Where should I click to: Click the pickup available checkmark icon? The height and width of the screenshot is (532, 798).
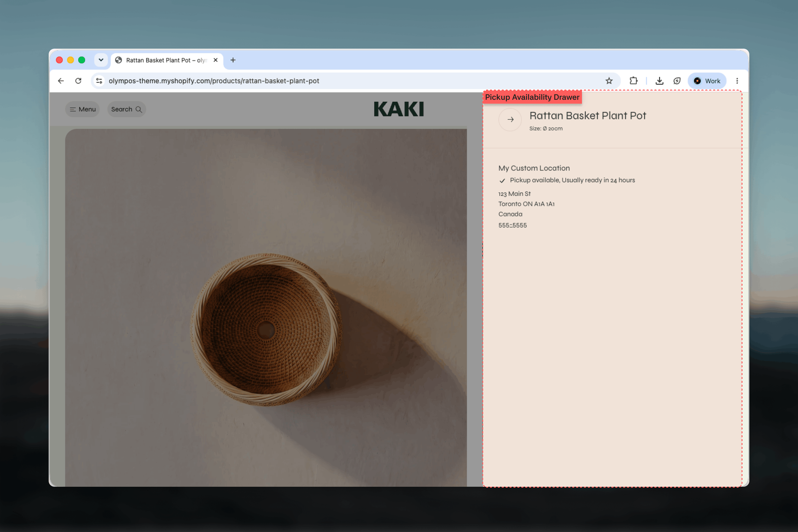point(502,181)
